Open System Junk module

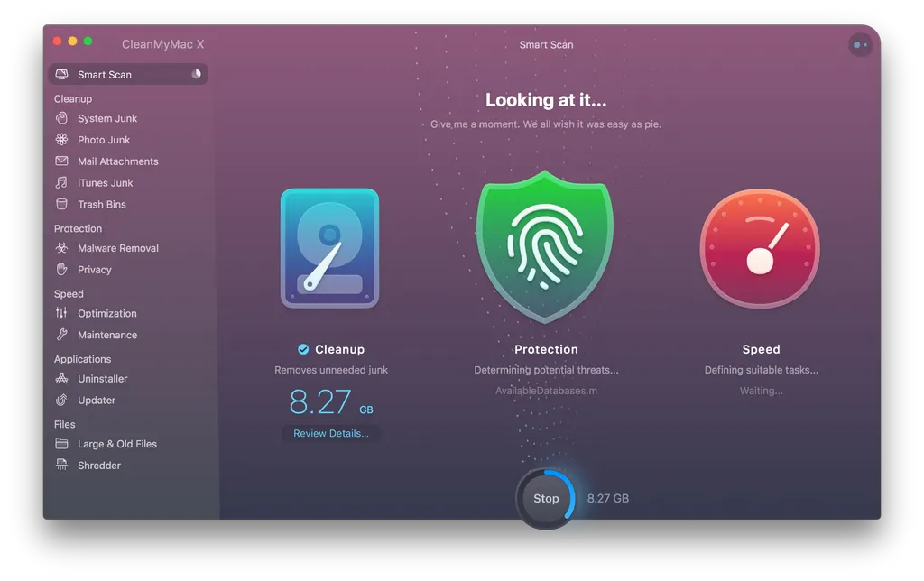[107, 118]
